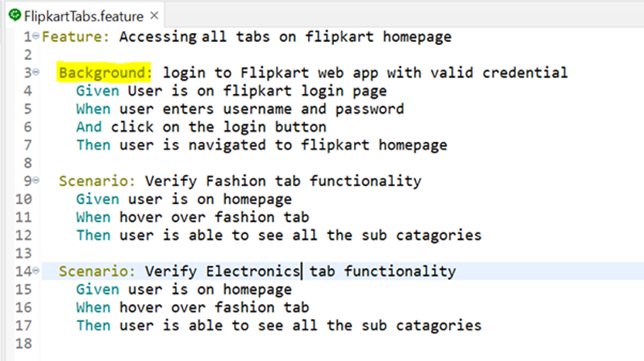Image resolution: width=644 pixels, height=361 pixels.
Task: Collapse the Background section fold marker
Action: tap(36, 73)
